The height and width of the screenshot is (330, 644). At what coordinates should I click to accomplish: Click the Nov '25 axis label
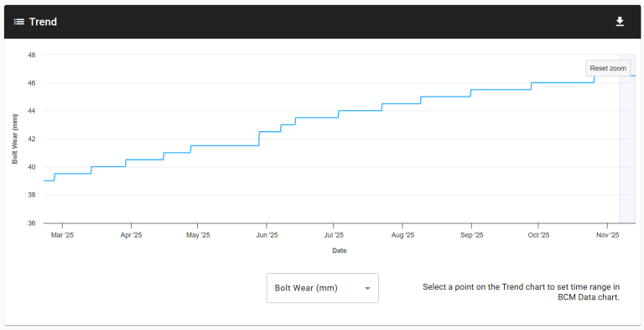tap(607, 235)
